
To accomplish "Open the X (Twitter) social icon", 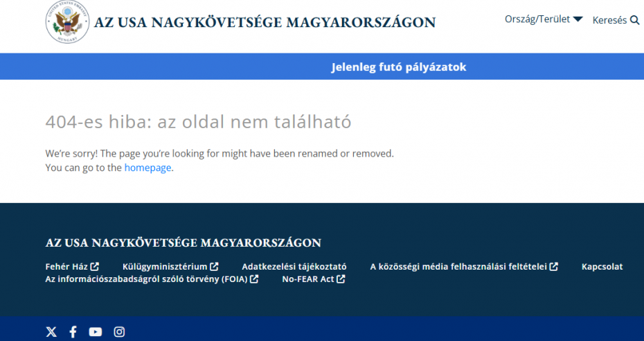I will (51, 332).
